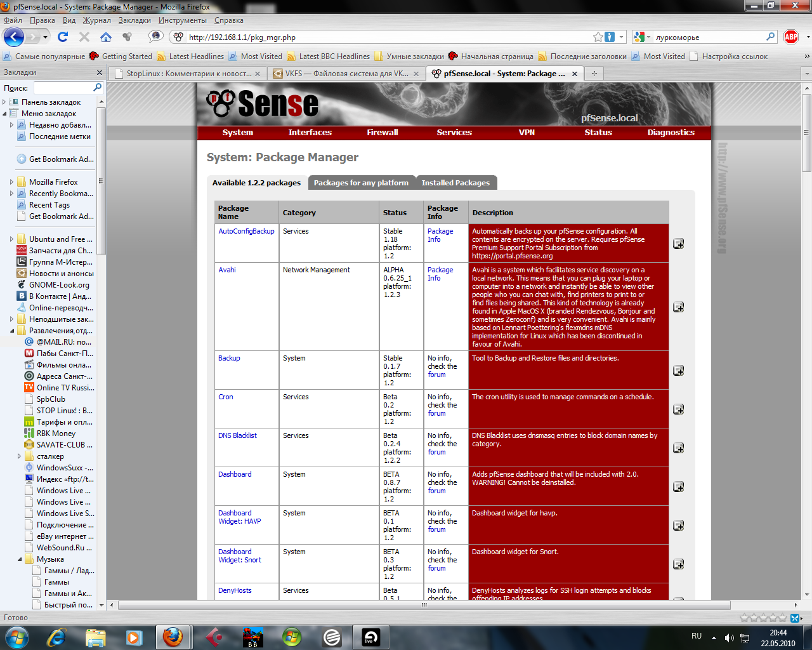Open Firefox Инструменты menu
Image resolution: width=812 pixels, height=650 pixels.
pos(183,20)
